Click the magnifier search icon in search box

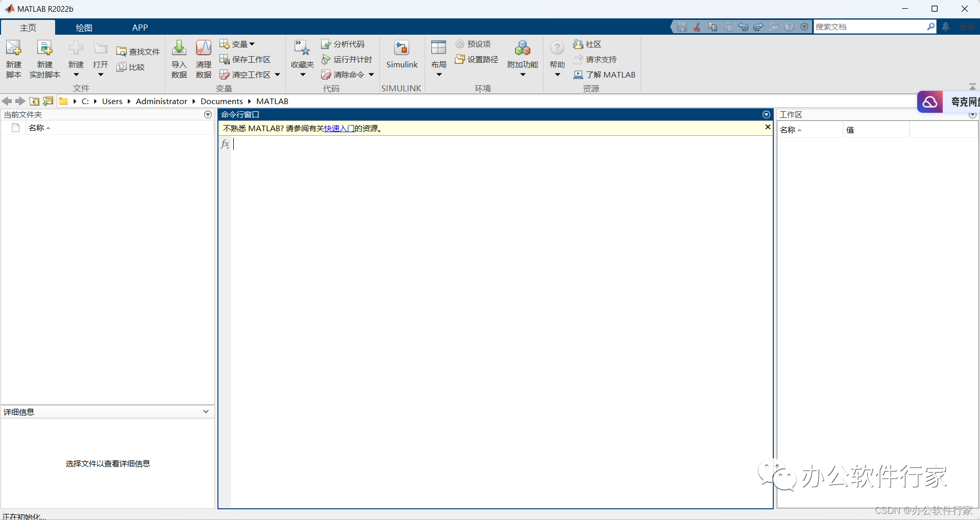click(930, 27)
